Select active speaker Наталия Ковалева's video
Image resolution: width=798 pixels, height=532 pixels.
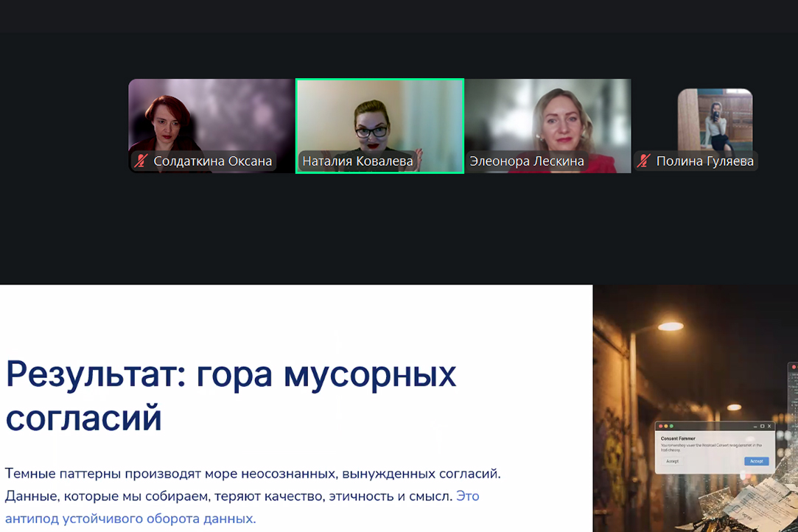(379, 118)
